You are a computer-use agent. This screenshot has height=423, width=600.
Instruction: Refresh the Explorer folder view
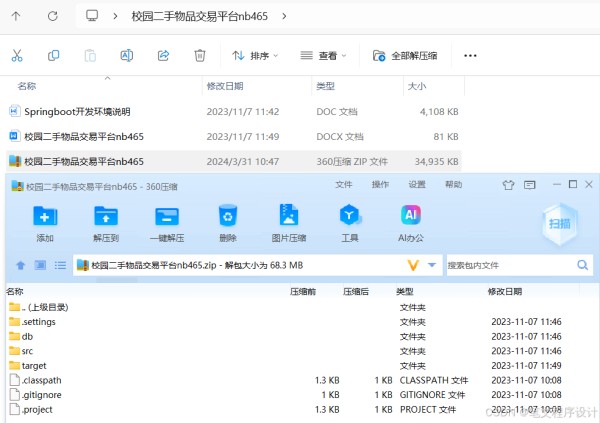52,16
